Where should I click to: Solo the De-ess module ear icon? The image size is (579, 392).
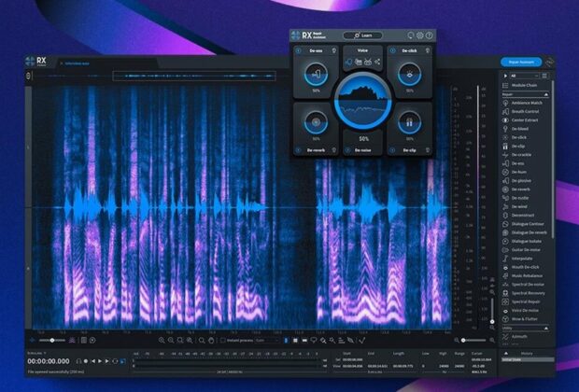click(x=333, y=50)
